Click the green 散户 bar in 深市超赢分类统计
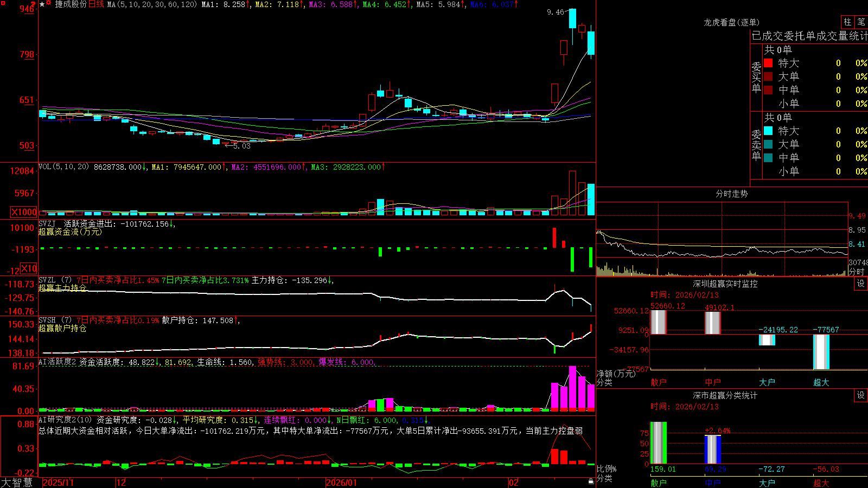The image size is (868, 488). click(659, 443)
